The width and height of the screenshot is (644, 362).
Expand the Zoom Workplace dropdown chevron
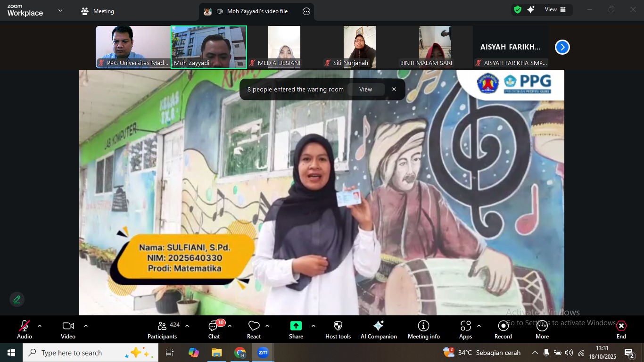[x=60, y=10]
